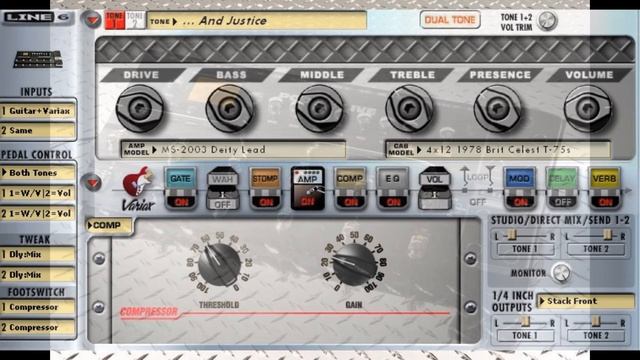This screenshot has height=360, width=640.
Task: Select the Stomp effect block
Action: (265, 178)
